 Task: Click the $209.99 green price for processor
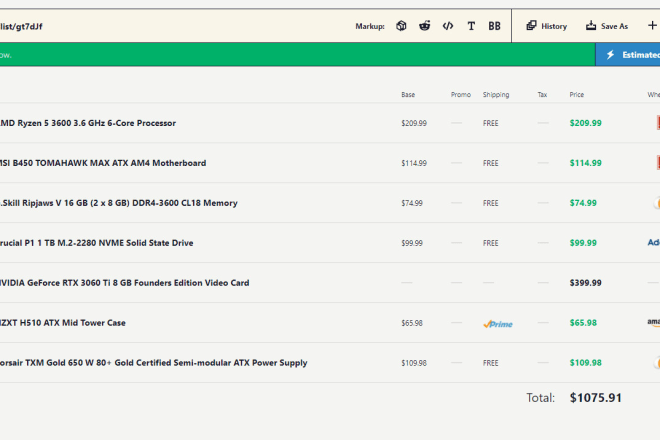tap(585, 123)
